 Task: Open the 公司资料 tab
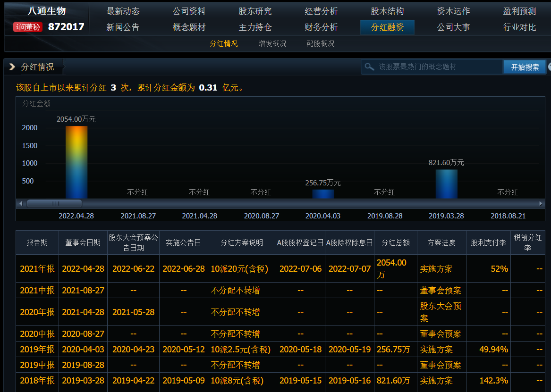[189, 11]
